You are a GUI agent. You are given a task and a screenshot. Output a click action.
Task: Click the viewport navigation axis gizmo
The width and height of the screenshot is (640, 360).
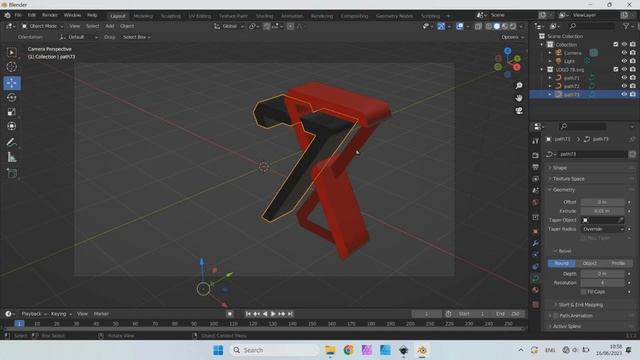[508, 62]
